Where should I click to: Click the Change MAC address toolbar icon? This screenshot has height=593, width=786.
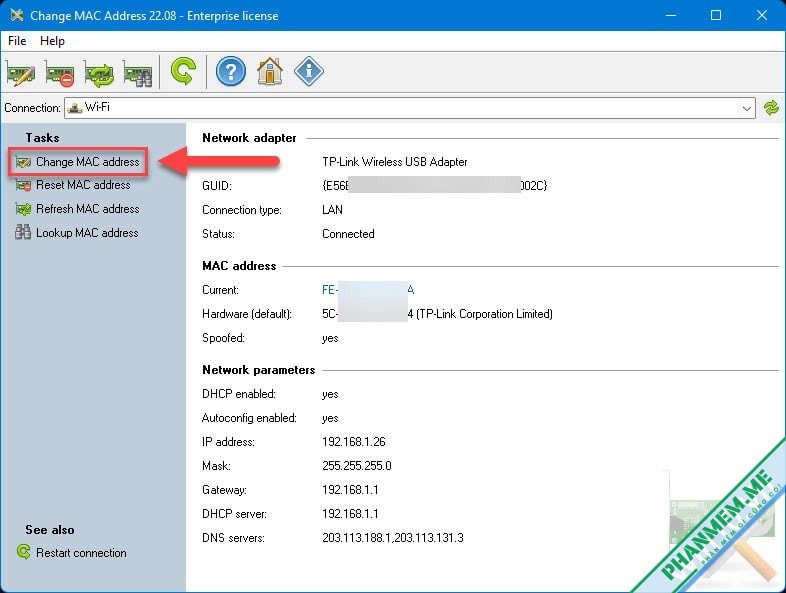point(21,74)
